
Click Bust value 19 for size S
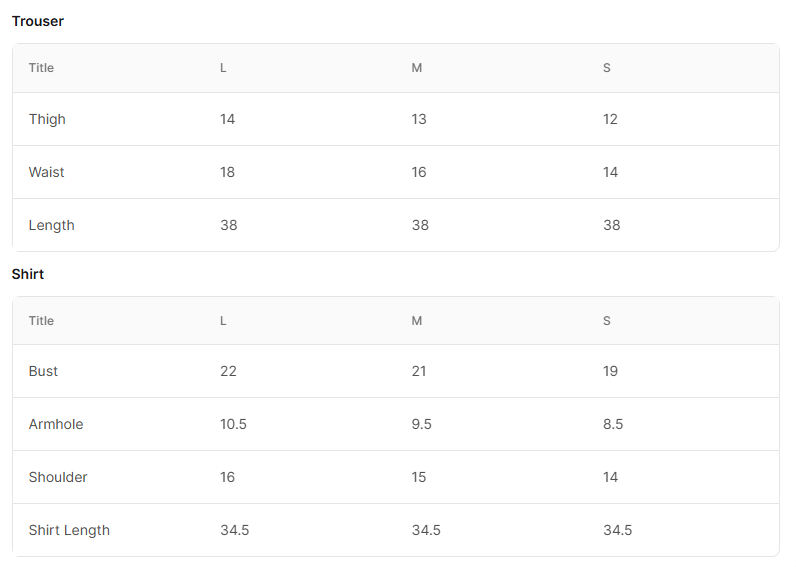pyautogui.click(x=610, y=371)
